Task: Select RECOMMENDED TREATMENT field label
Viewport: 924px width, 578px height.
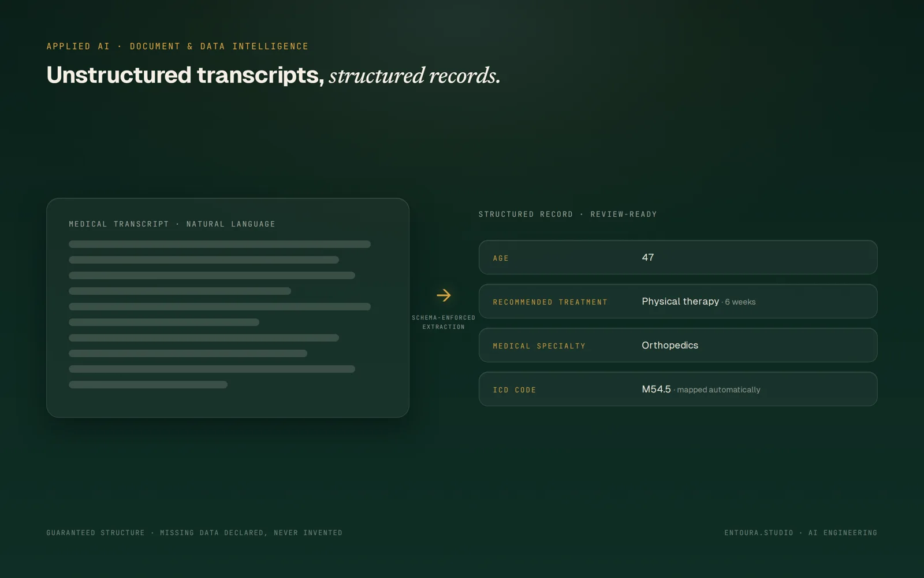Action: click(550, 302)
